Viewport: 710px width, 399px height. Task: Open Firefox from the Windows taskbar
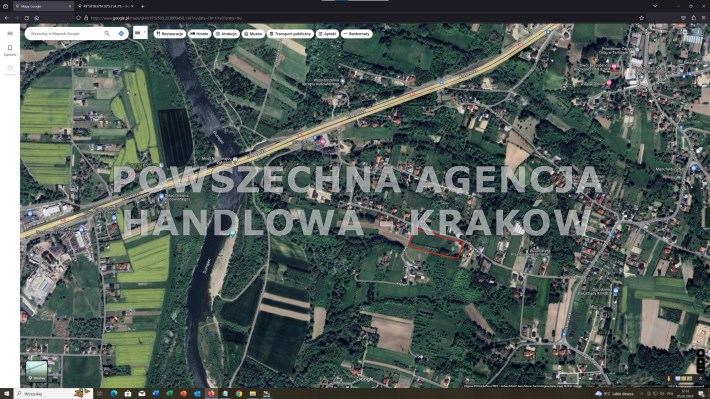[211, 394]
